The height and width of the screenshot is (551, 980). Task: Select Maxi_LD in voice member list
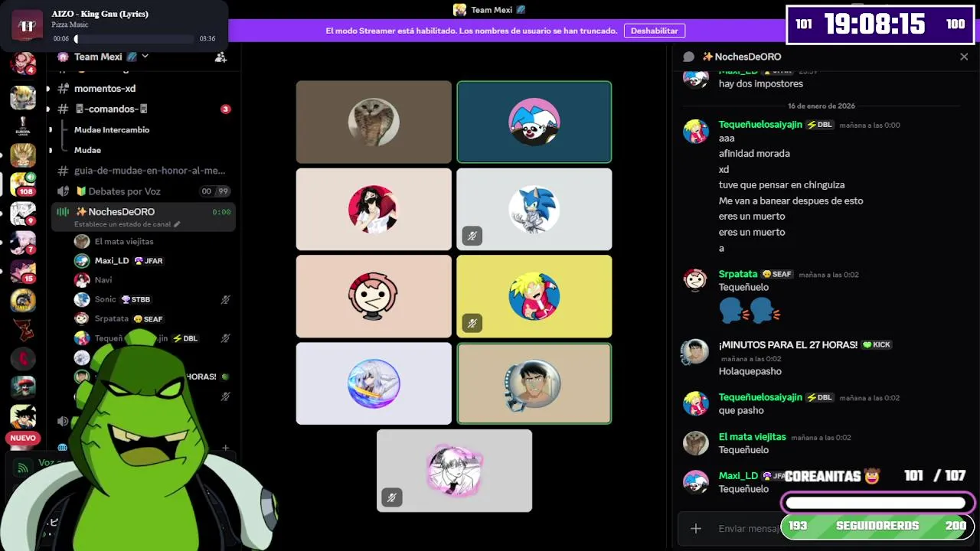111,261
